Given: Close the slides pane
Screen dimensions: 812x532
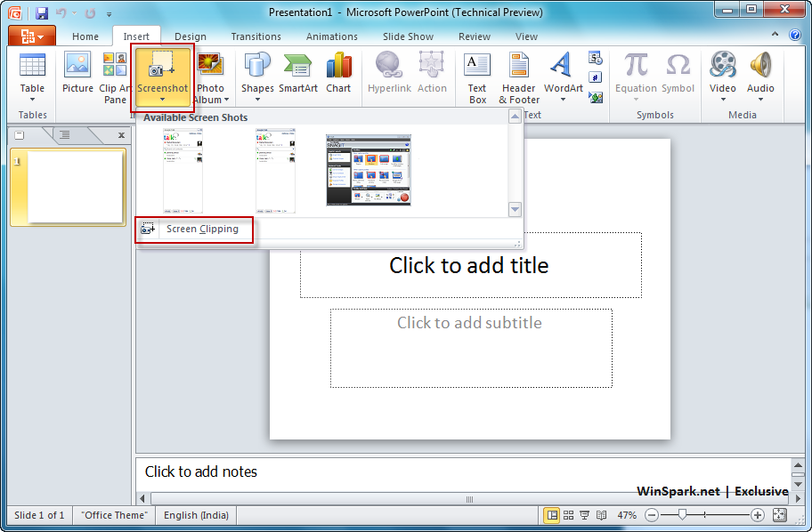Looking at the screenshot, I should tap(121, 135).
